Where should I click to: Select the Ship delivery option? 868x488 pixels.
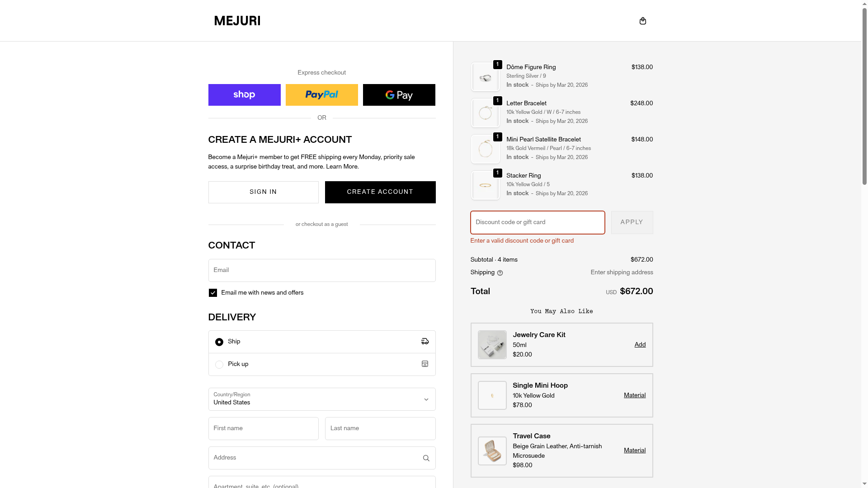point(219,342)
